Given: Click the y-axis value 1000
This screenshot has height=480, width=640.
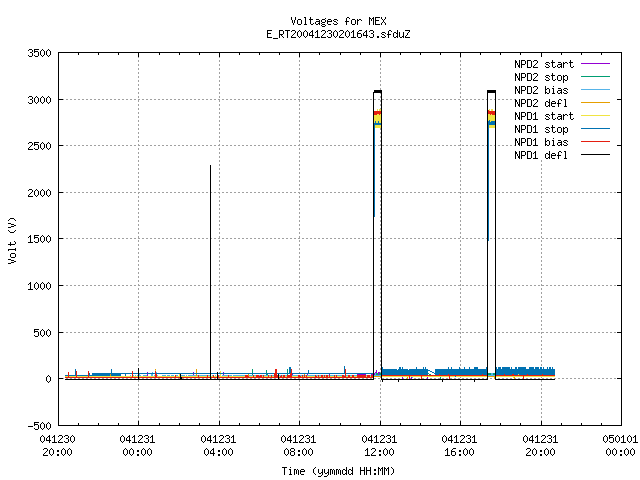Looking at the screenshot, I should tap(40, 286).
